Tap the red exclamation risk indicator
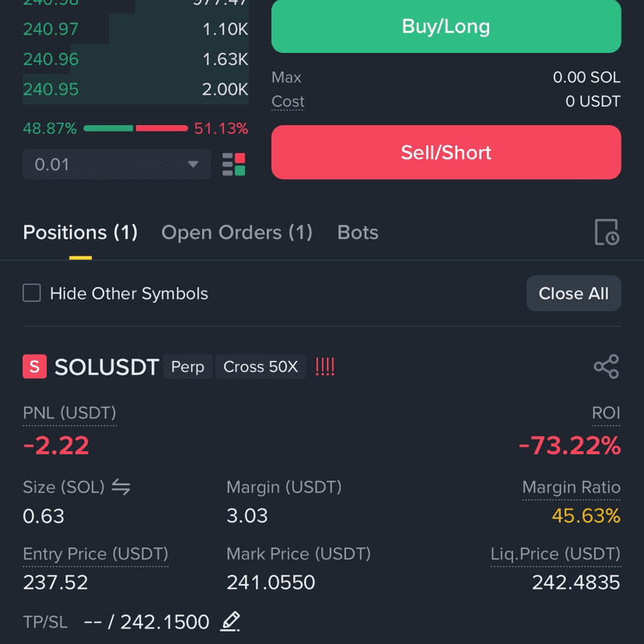Viewport: 644px width, 644px height. pyautogui.click(x=325, y=366)
